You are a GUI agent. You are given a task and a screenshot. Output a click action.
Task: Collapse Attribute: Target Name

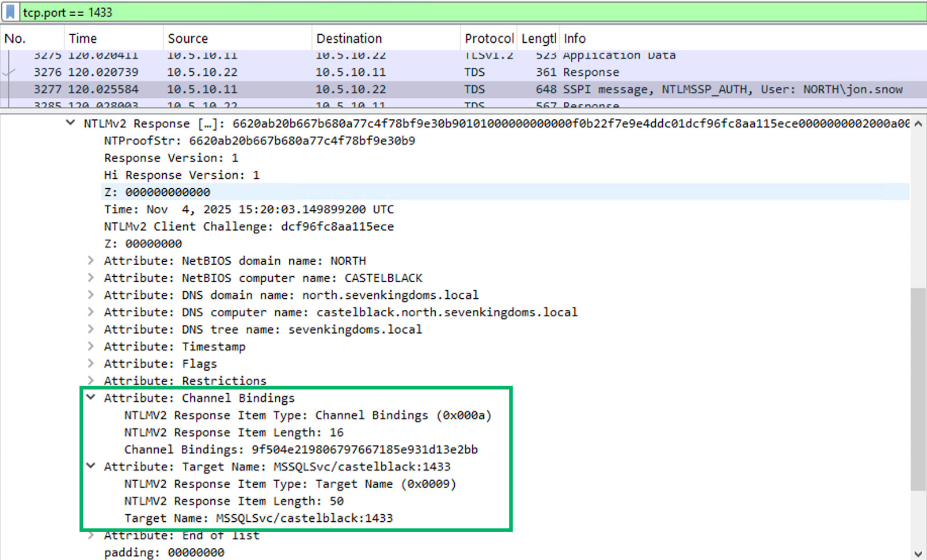[90, 466]
